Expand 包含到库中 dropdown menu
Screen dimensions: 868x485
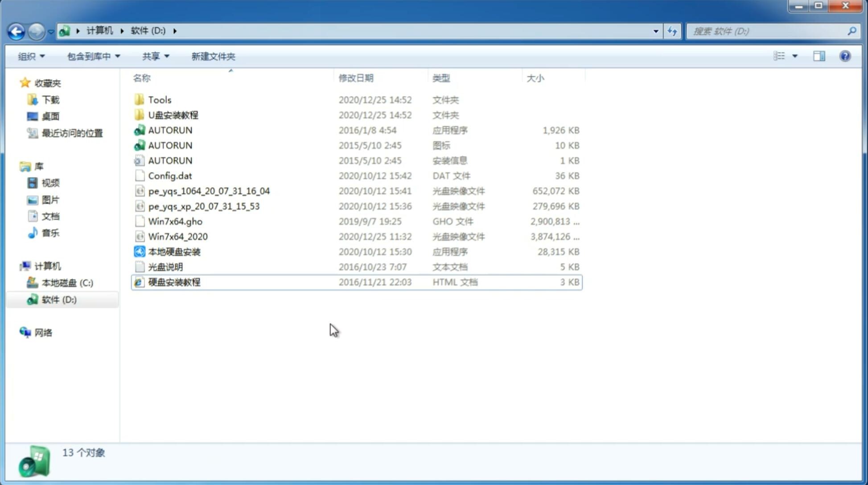tap(92, 55)
